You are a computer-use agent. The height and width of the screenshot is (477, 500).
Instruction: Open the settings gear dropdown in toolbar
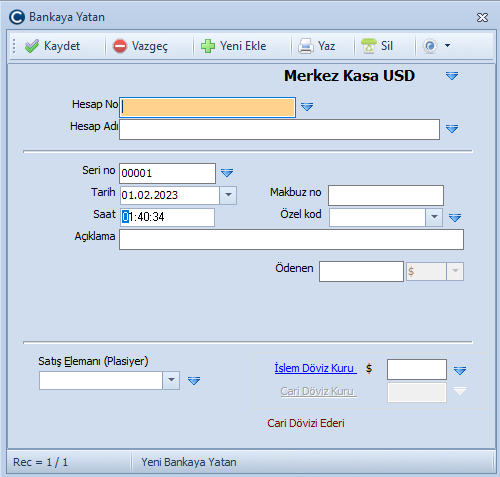tap(436, 46)
